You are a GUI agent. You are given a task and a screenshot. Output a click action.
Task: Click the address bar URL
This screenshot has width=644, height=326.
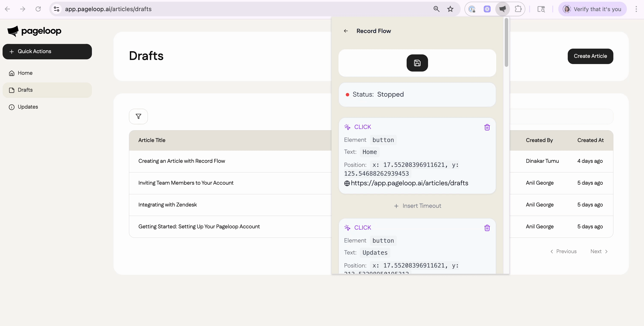pos(108,9)
